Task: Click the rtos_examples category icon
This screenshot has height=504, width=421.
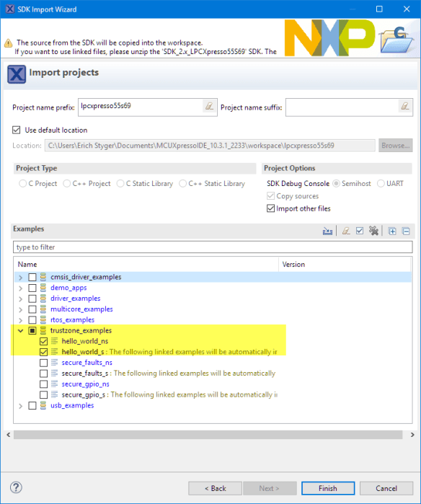Action: [43, 320]
